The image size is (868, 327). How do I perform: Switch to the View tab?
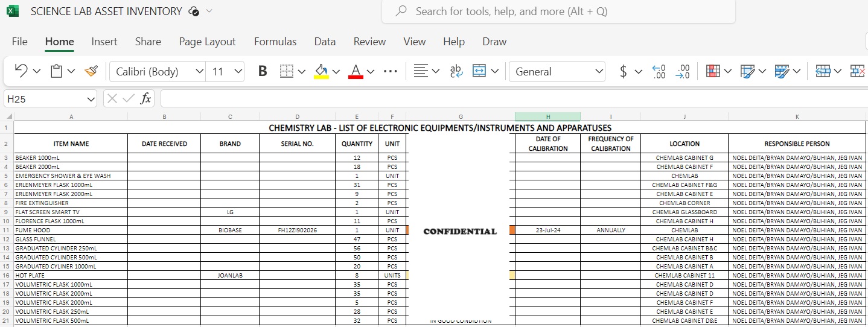pos(415,42)
